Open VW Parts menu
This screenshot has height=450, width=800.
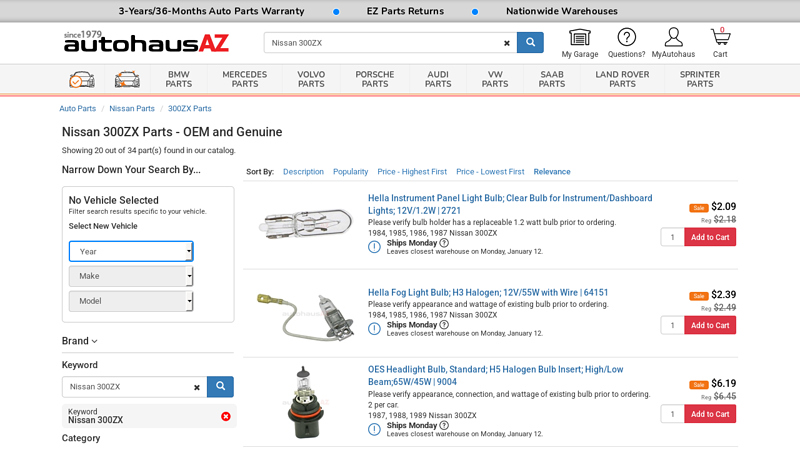point(495,79)
